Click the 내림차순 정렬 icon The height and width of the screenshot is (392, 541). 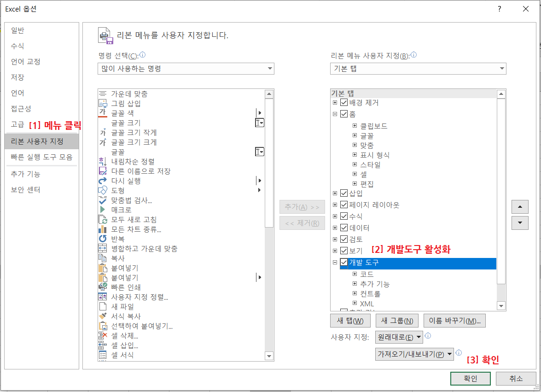coord(103,162)
